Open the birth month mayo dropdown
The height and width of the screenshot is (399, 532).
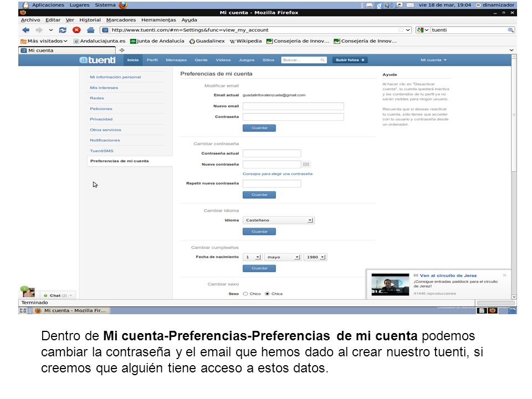pyautogui.click(x=283, y=257)
